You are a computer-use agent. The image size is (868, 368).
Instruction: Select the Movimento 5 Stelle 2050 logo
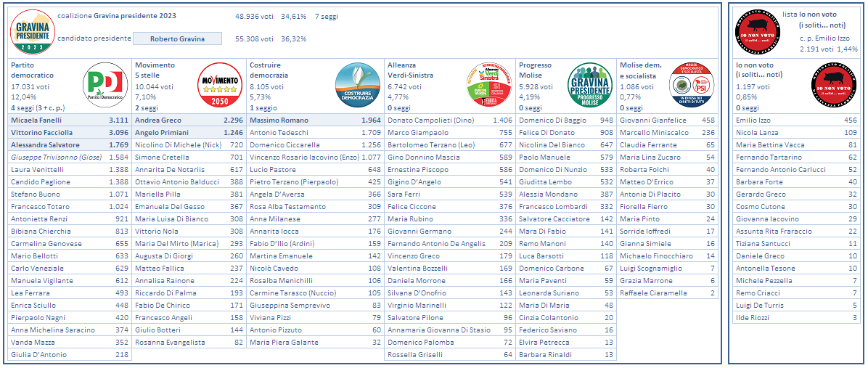[x=219, y=85]
